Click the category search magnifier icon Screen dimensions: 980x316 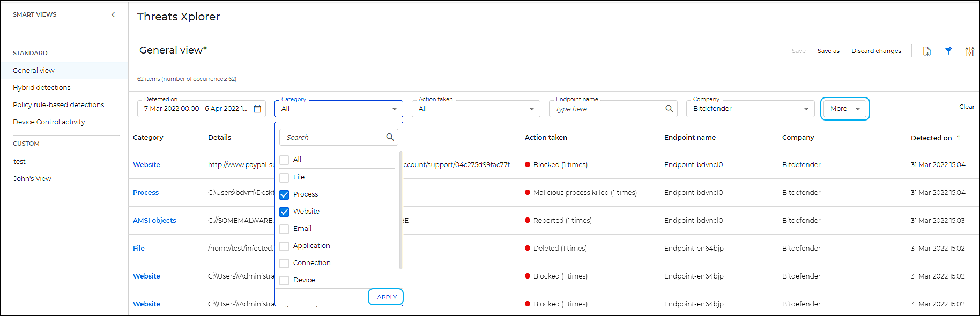coord(390,138)
